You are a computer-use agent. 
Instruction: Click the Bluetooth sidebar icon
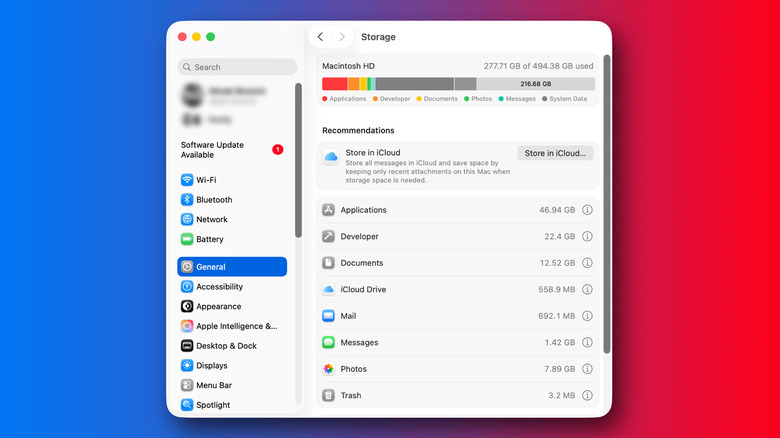pyautogui.click(x=187, y=200)
